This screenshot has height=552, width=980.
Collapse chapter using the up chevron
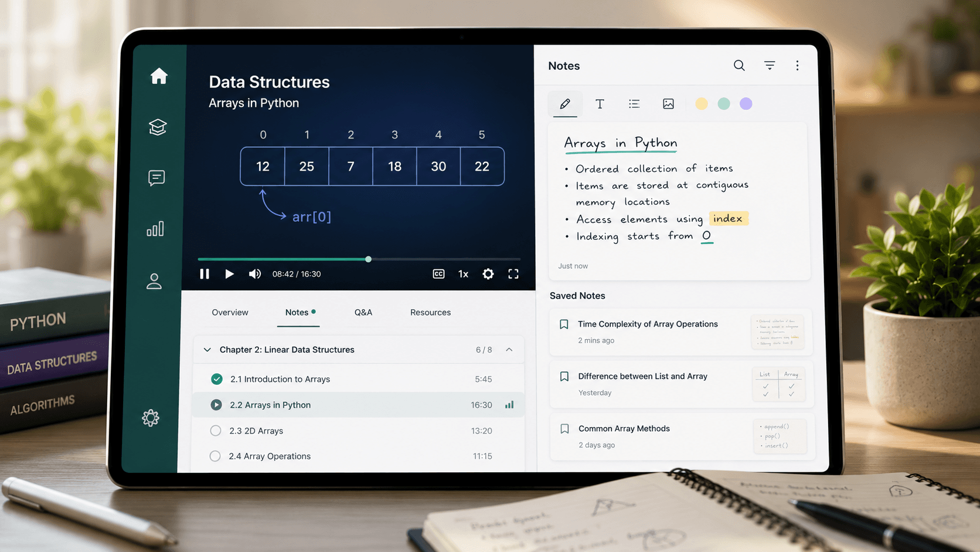click(509, 350)
